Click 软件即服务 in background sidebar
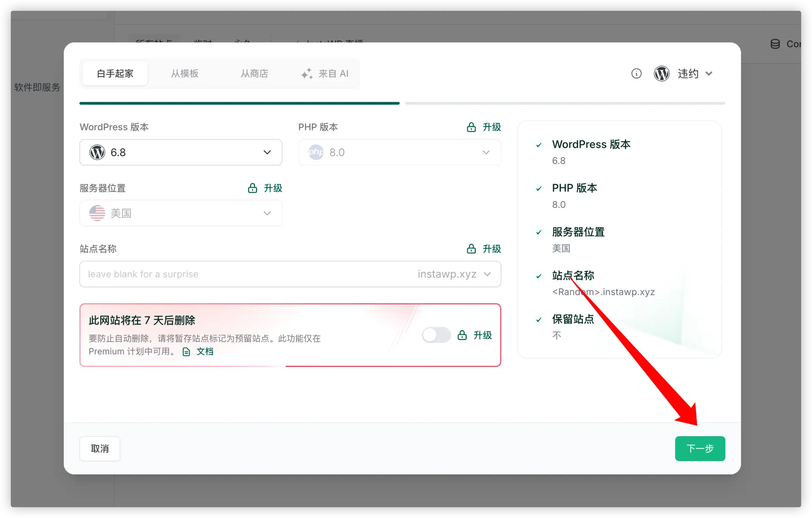 (x=37, y=87)
